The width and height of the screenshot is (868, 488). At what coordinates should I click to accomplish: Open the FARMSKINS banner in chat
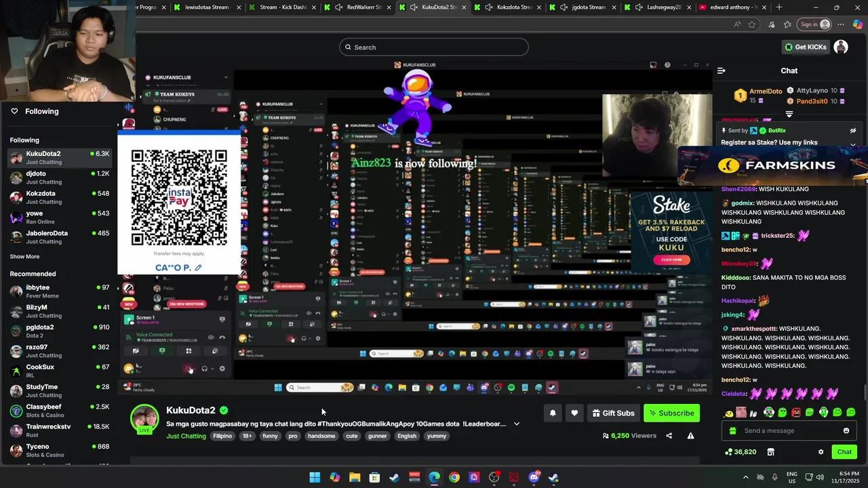coord(773,165)
